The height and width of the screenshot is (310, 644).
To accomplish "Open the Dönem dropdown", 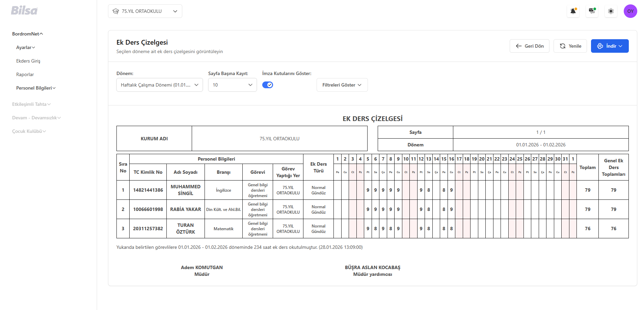I will point(159,85).
